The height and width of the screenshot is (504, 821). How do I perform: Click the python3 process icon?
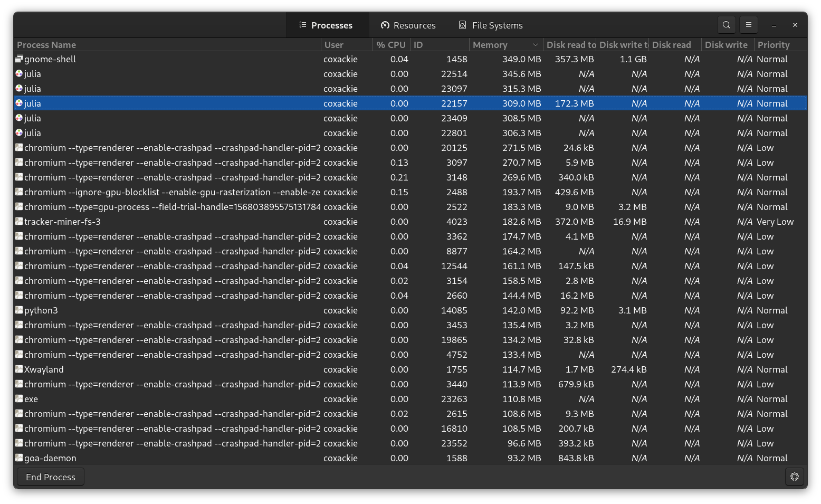[18, 310]
